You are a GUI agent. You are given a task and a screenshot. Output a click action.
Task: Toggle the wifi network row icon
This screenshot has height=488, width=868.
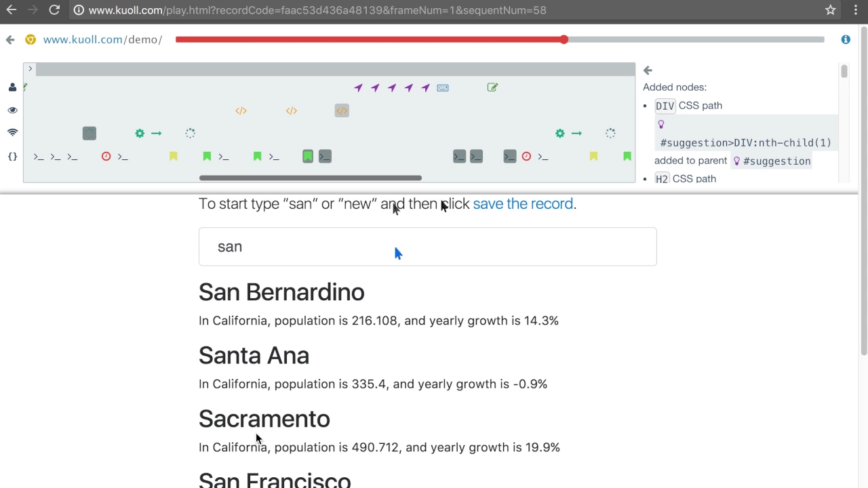pos(12,133)
